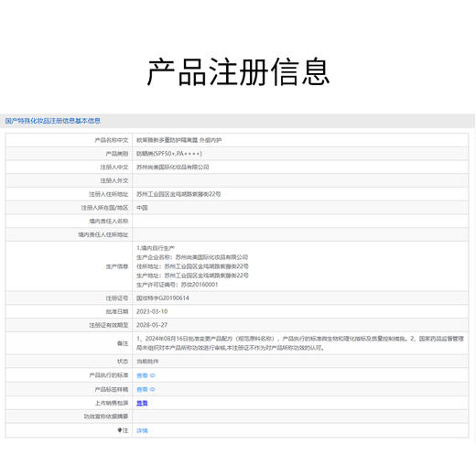Image resolution: width=476 pixels, height=476 pixels.
Task: Click the 产品名称中文 label
Action: 112,140
